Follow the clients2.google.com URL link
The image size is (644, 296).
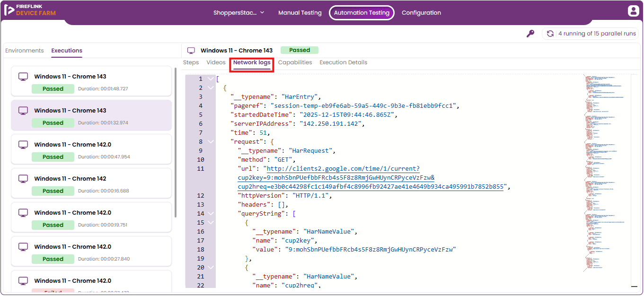pos(371,178)
